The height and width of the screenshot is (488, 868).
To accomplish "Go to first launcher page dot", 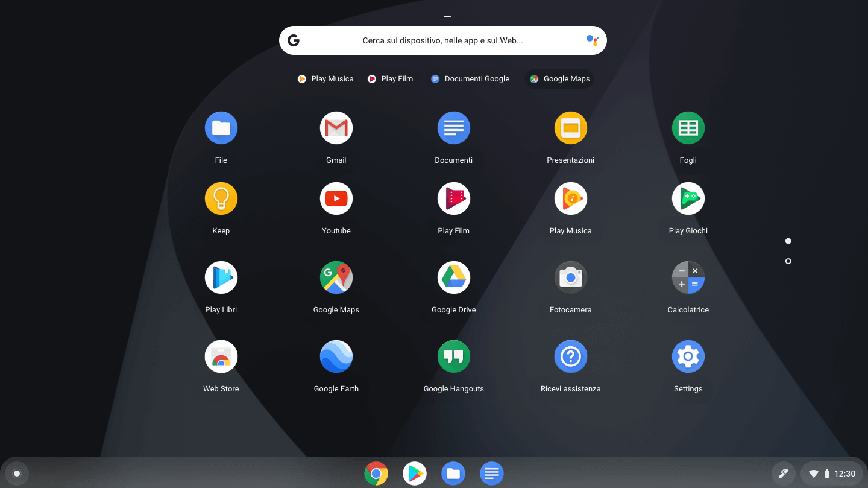I will (x=788, y=241).
